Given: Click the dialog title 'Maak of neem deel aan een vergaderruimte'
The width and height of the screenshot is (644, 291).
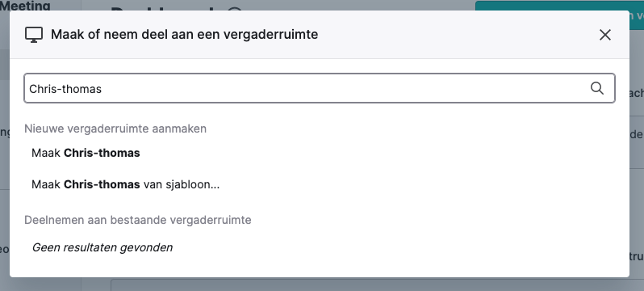Looking at the screenshot, I should coord(185,35).
